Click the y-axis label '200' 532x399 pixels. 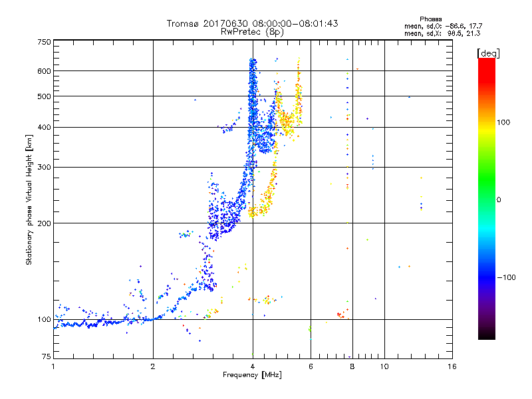(44, 223)
